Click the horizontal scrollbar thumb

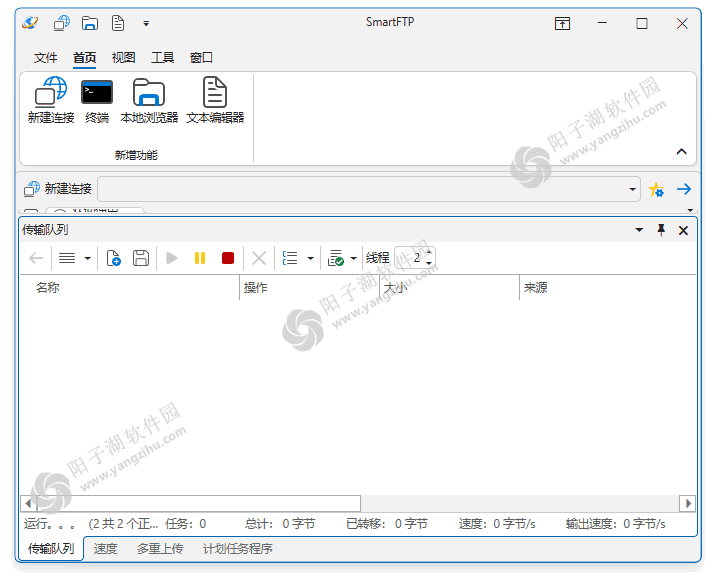(199, 504)
